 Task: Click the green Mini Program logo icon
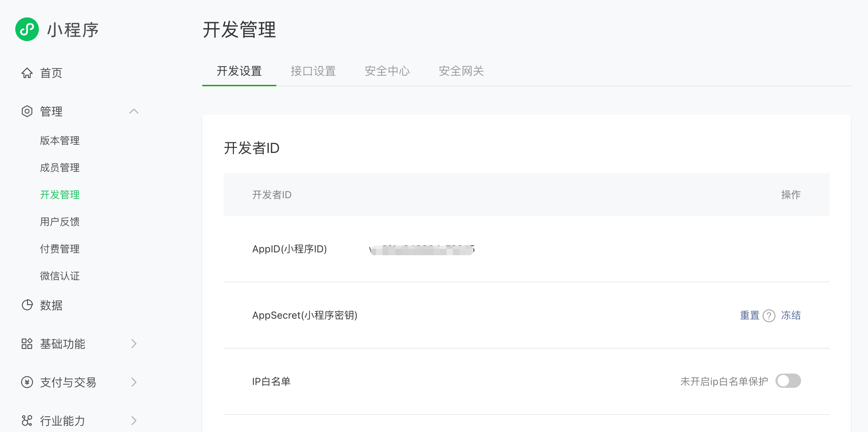click(x=27, y=29)
